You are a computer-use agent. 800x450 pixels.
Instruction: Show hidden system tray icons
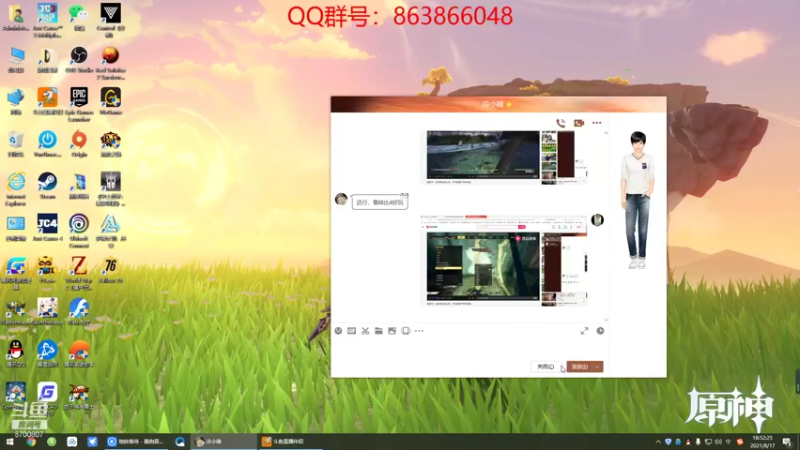point(658,441)
